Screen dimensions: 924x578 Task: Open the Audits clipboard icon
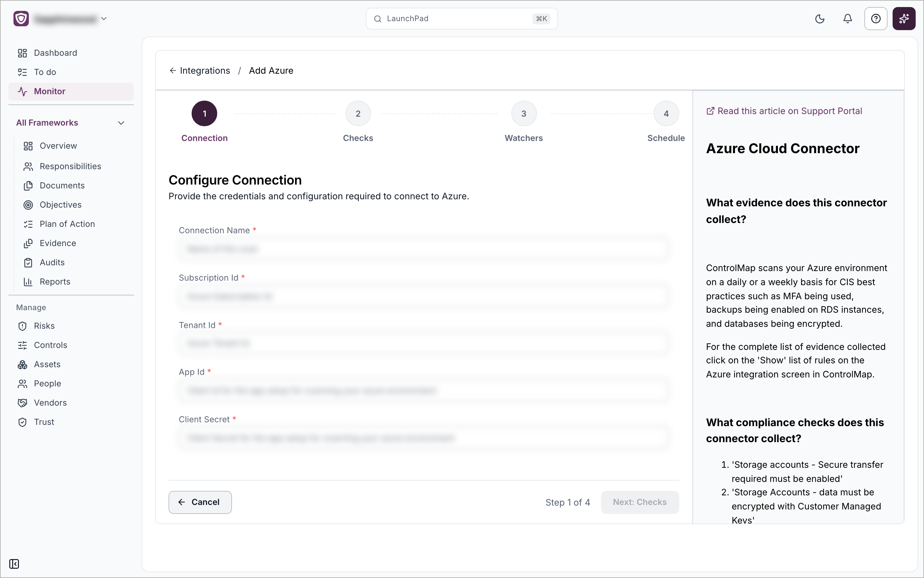click(x=28, y=262)
